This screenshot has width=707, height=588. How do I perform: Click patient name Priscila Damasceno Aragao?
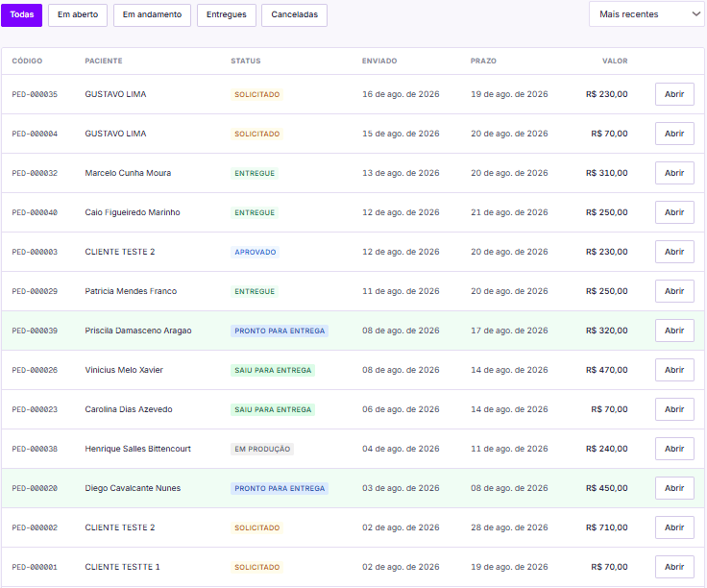click(x=138, y=331)
